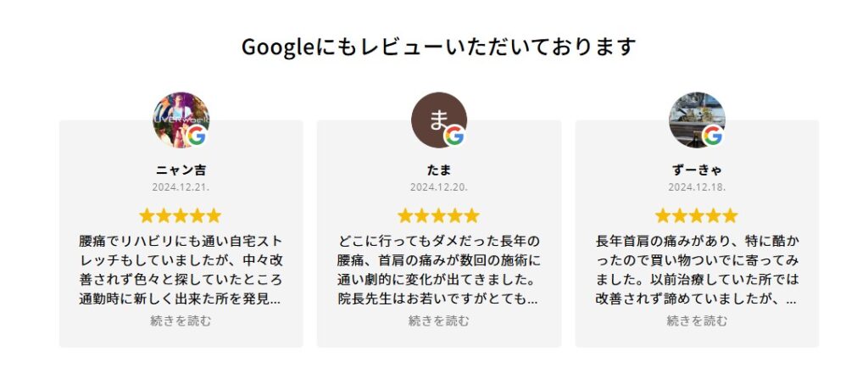Expand たま's review with 続きを読む
Screen dimensions: 868x390
[438, 320]
